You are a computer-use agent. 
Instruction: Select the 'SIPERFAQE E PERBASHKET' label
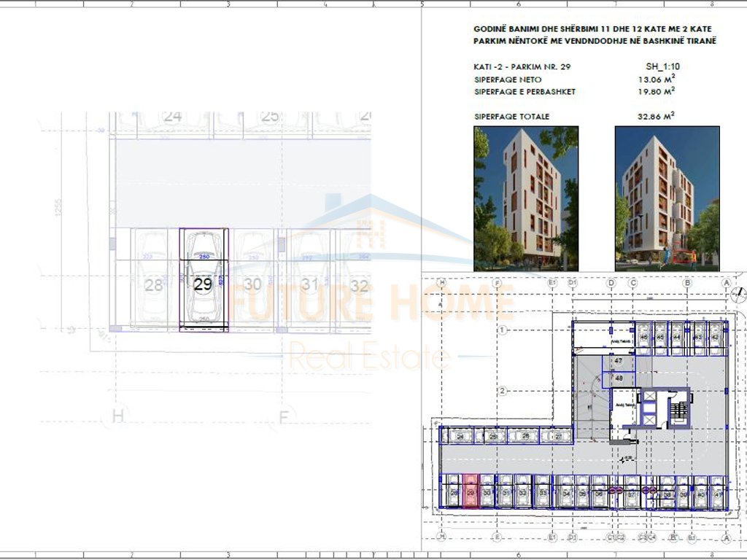(x=525, y=91)
